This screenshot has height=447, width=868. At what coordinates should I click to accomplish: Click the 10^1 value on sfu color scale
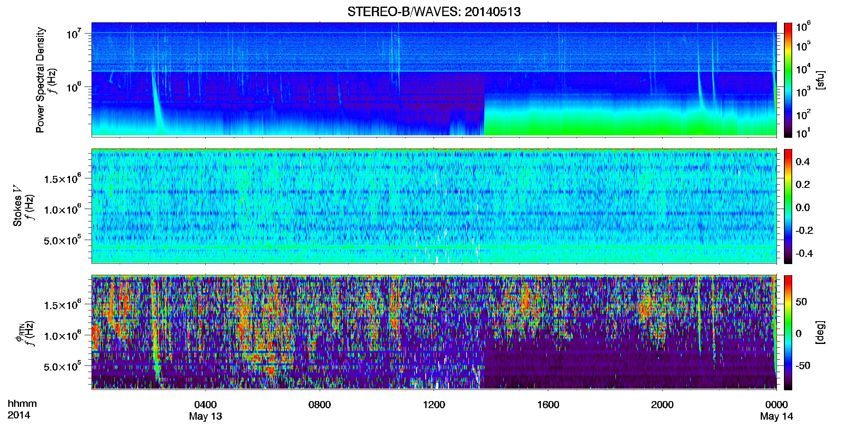(x=803, y=133)
